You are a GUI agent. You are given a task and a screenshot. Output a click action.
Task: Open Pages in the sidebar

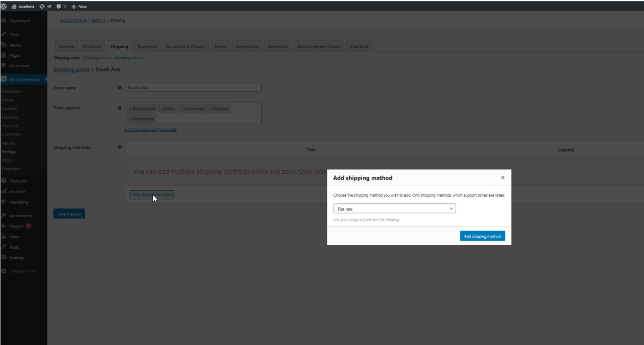15,55
